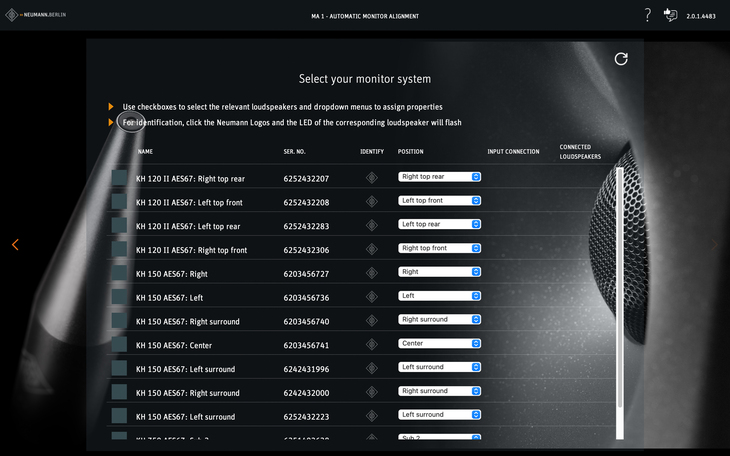Click Neumann logo for serial 6203456727
Screen dimensions: 730x456
372,273
